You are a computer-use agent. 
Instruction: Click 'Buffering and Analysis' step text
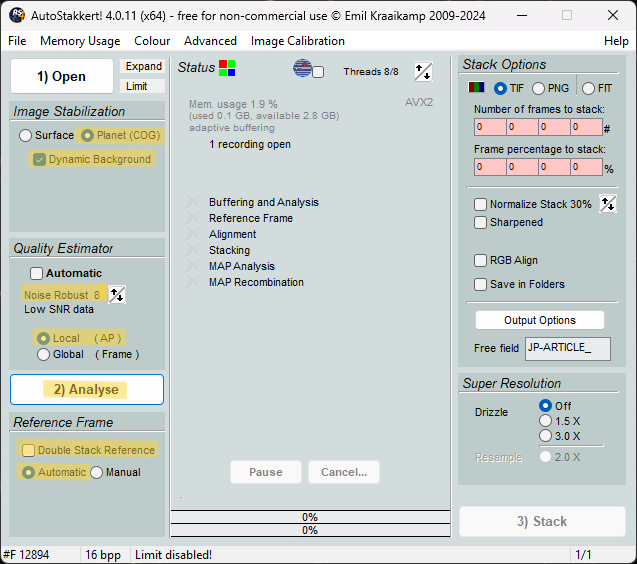264,202
